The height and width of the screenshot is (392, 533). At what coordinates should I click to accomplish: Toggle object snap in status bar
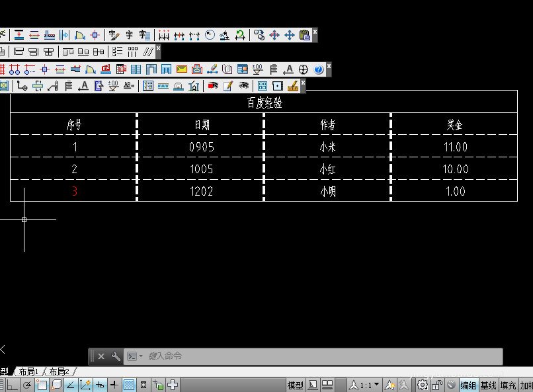[x=42, y=385]
